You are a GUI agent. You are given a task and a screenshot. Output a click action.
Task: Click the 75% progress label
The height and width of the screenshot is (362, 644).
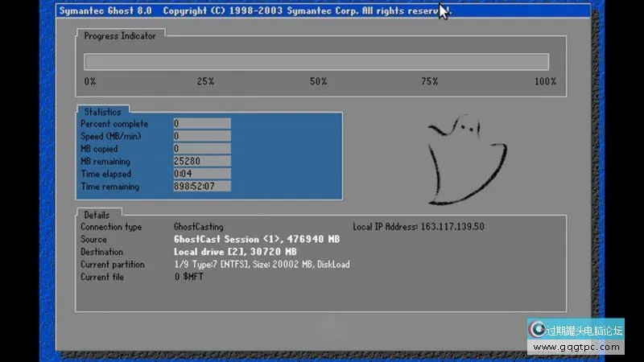click(430, 81)
